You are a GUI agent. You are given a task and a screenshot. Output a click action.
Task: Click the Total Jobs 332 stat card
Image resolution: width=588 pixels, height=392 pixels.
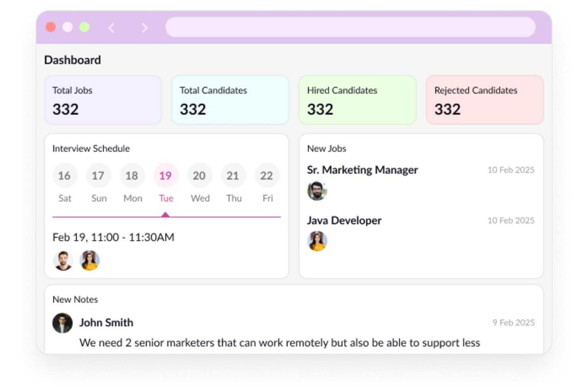pos(103,100)
